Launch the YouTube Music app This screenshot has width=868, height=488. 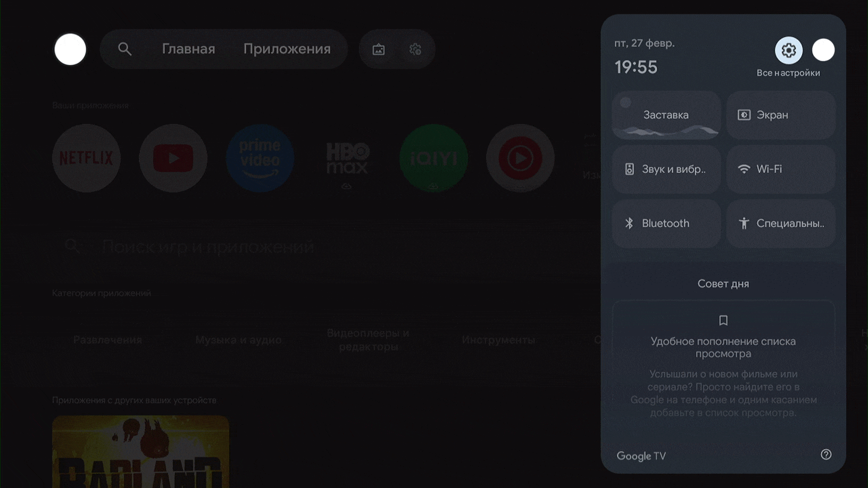tap(520, 158)
